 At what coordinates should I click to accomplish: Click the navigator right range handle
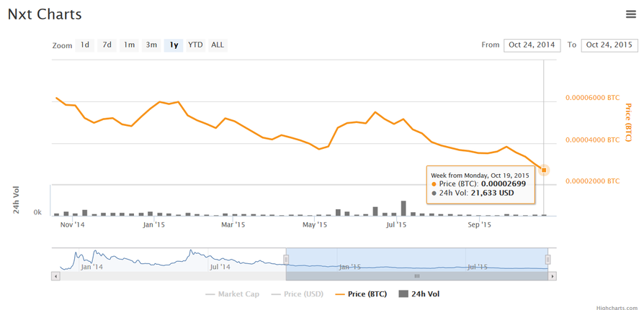(547, 259)
